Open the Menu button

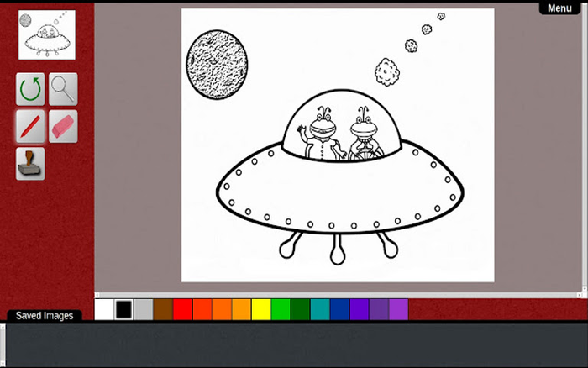click(x=559, y=8)
